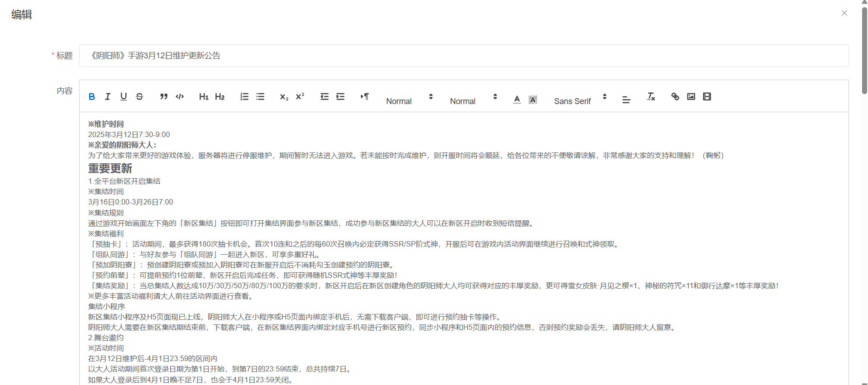868x385 pixels.
Task: Click the ※集结时间 line
Action: [x=105, y=191]
